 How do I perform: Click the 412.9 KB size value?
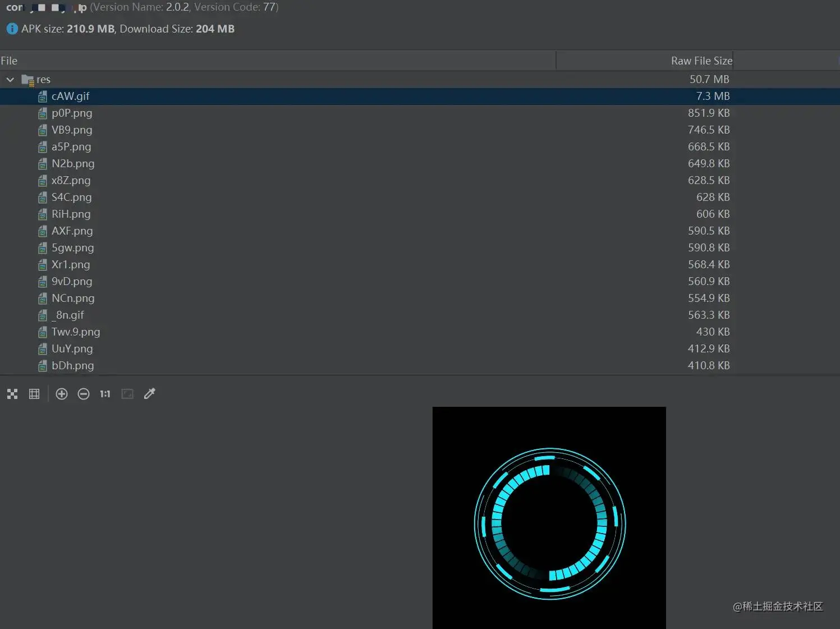tap(709, 348)
